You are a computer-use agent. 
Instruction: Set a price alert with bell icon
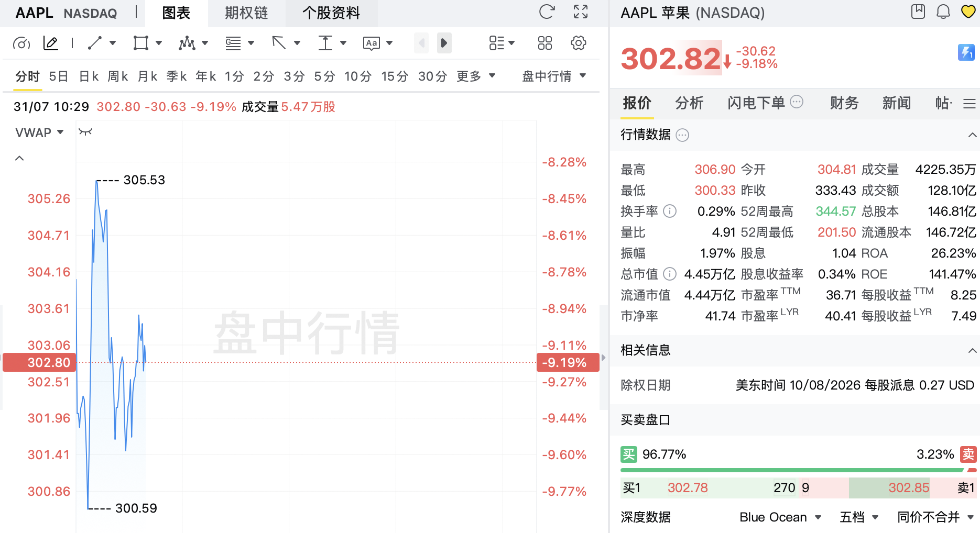pos(943,12)
